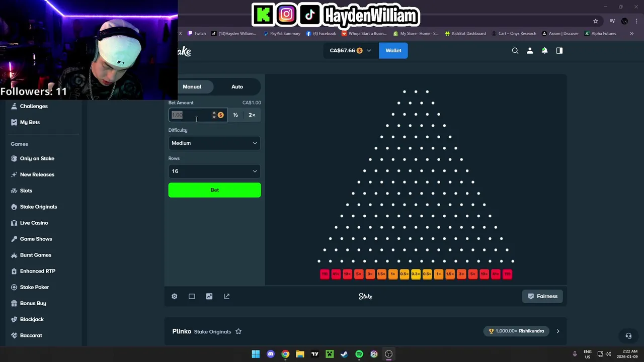Bookmark page with the star icon
The image size is (644, 362).
click(596, 21)
